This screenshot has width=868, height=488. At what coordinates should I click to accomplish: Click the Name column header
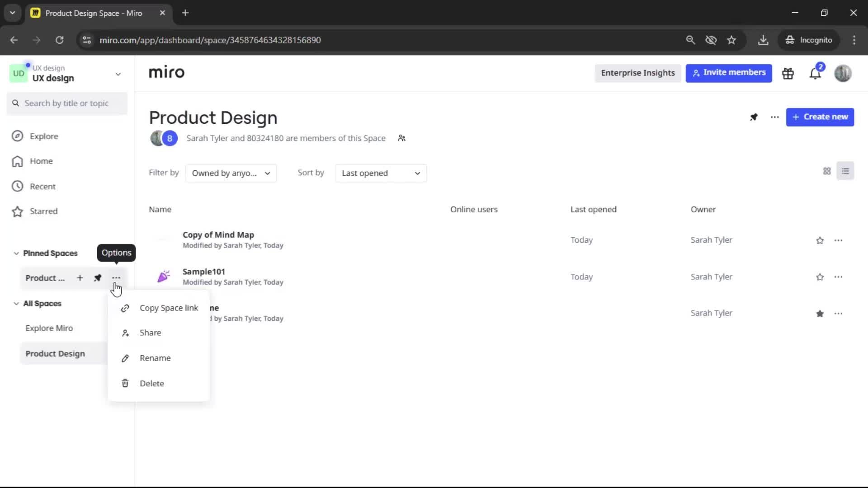coord(160,210)
